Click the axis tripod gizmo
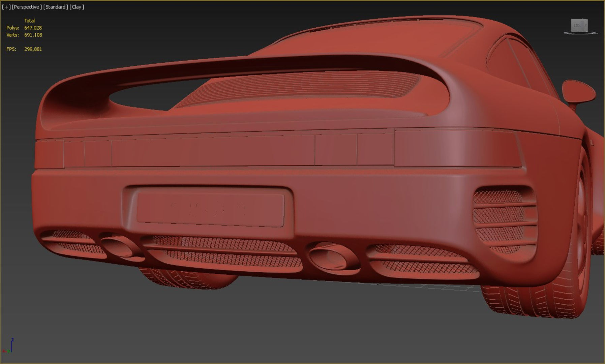Image resolution: width=605 pixels, height=364 pixels. click(x=8, y=346)
